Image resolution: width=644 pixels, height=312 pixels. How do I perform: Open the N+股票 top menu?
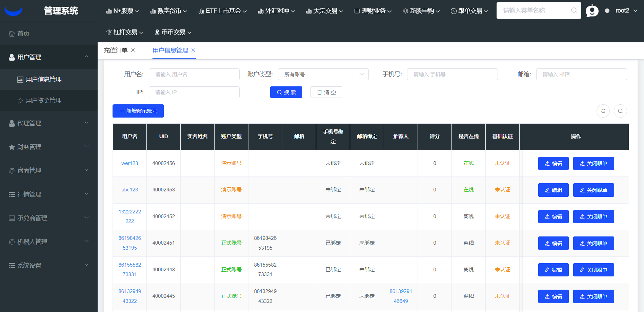coord(123,11)
